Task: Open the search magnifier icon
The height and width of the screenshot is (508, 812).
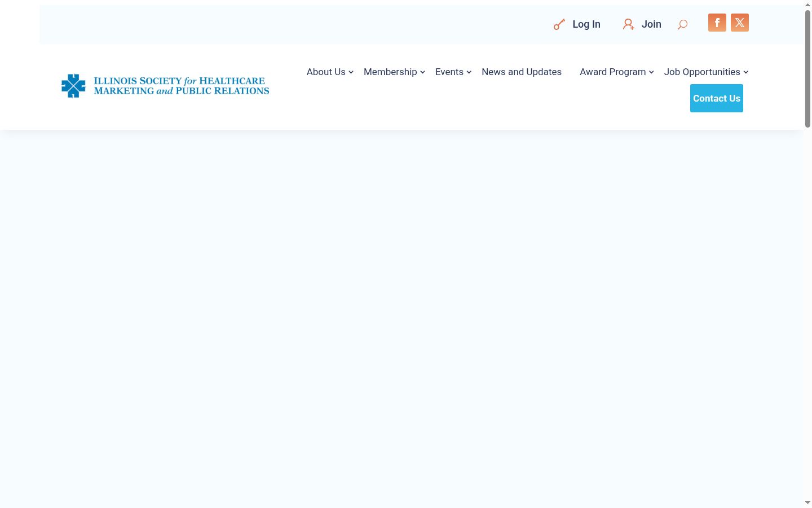Action: 682,24
